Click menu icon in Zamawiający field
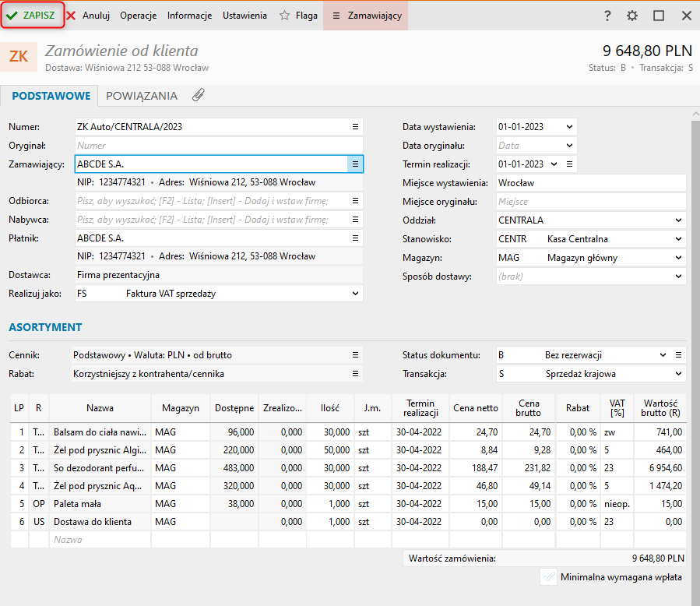The height and width of the screenshot is (606, 700). tap(355, 164)
